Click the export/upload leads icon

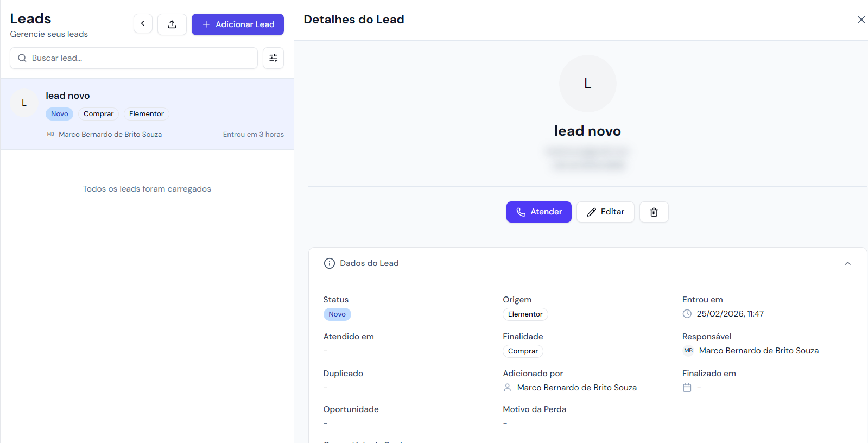click(172, 24)
